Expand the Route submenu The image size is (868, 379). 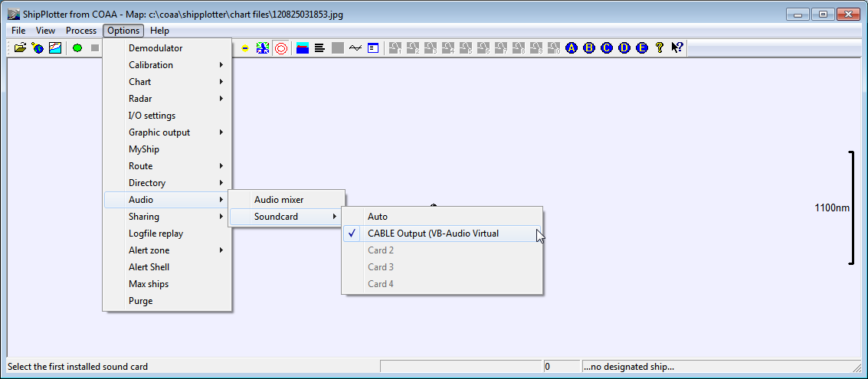pos(167,166)
